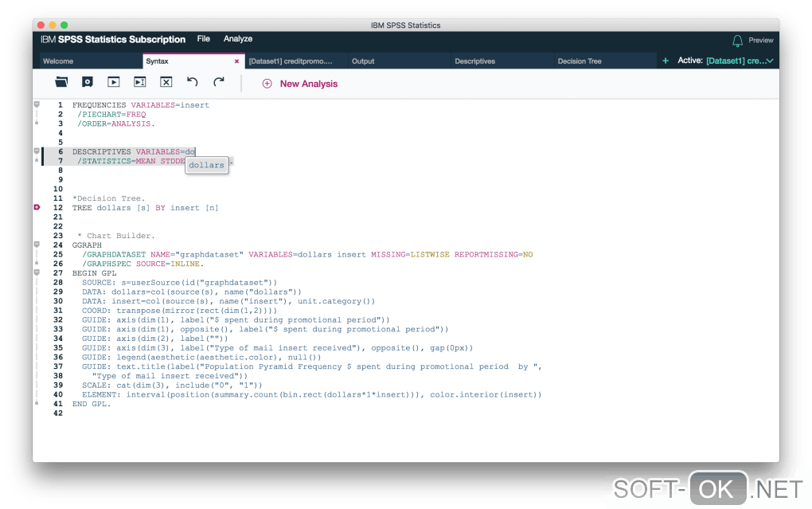The height and width of the screenshot is (509, 812).
Task: Choose the 'dollars' autocomplete suggestion
Action: (x=207, y=165)
